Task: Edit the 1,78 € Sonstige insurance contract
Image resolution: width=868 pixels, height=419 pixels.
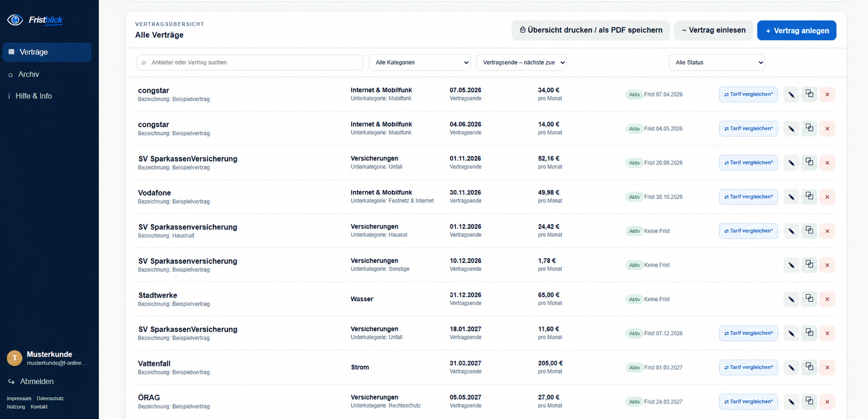Action: 791,265
